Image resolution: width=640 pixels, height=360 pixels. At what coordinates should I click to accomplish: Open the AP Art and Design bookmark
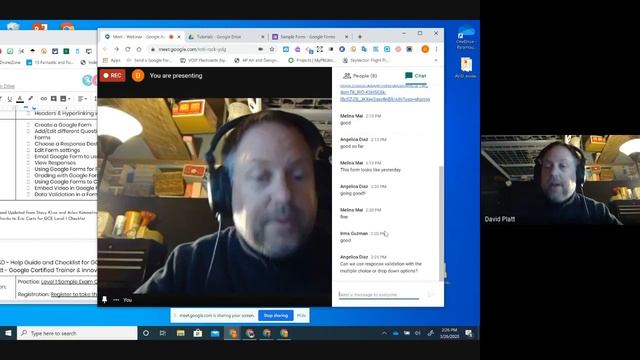257,60
